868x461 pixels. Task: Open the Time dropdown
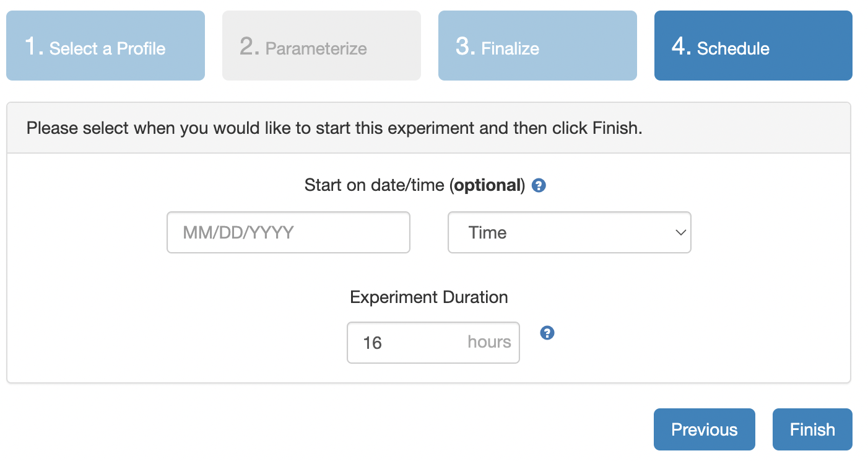point(569,232)
